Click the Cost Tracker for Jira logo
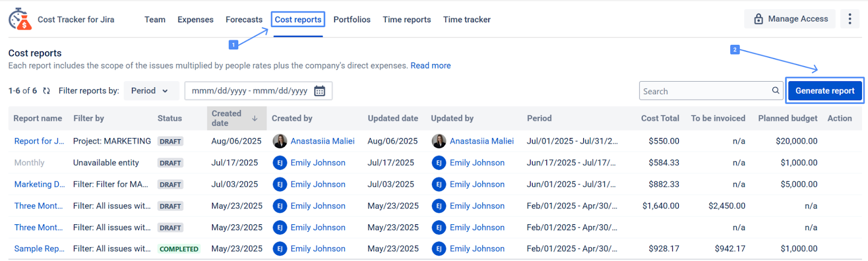This screenshot has height=261, width=868. [20, 19]
